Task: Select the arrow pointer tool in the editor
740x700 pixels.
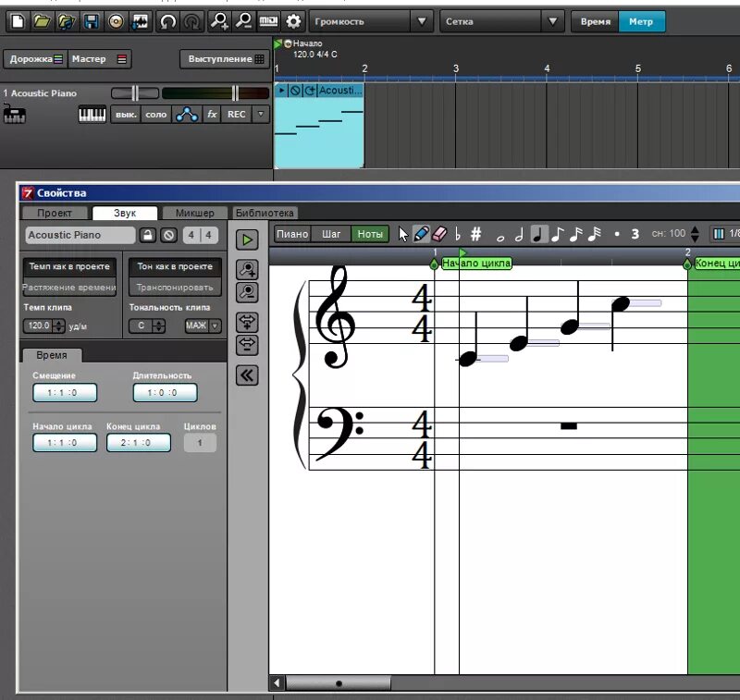Action: pyautogui.click(x=403, y=234)
